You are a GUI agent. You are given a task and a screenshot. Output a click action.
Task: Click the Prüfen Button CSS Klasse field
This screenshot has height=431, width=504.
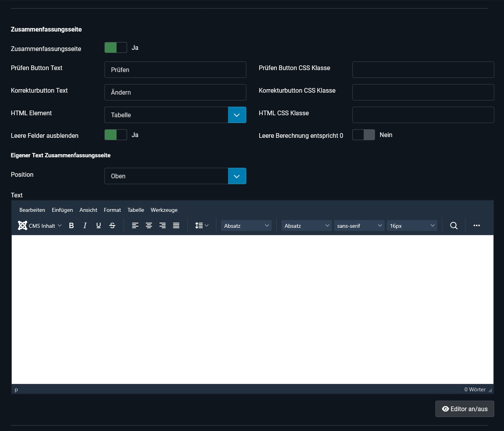coord(423,70)
